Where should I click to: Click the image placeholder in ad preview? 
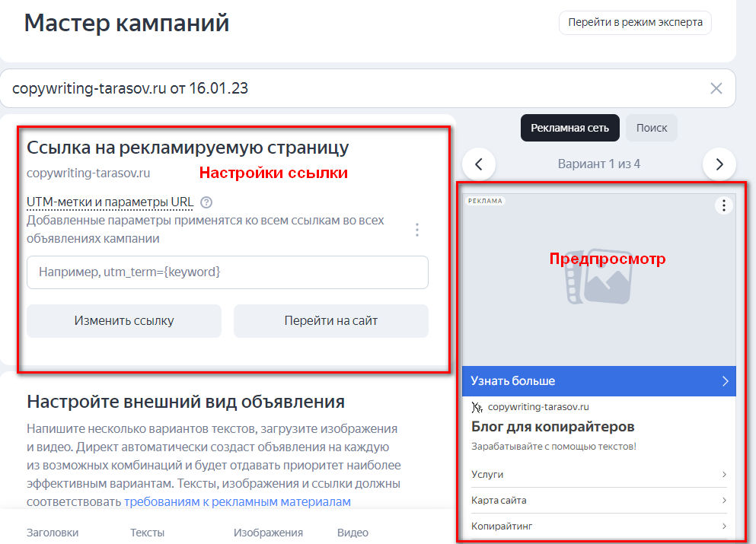tap(598, 277)
